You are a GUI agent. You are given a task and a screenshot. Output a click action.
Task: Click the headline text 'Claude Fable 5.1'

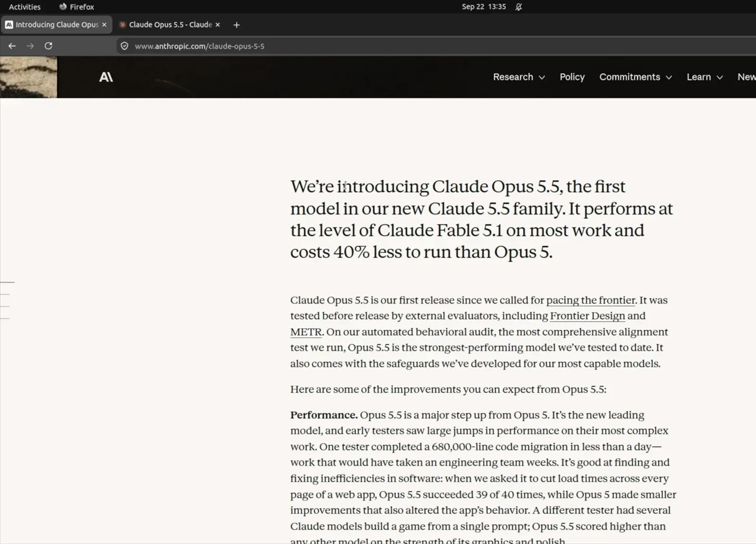[x=439, y=230]
